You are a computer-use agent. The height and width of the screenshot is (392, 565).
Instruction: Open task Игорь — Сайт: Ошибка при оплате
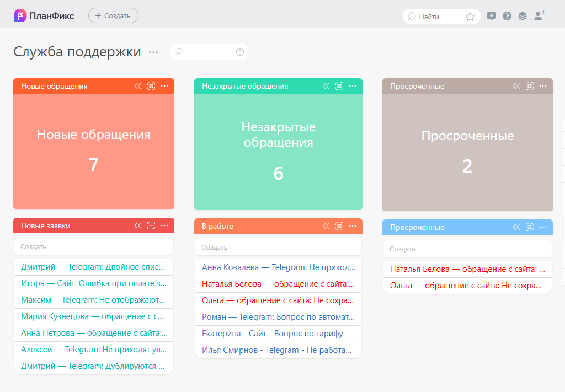click(94, 283)
